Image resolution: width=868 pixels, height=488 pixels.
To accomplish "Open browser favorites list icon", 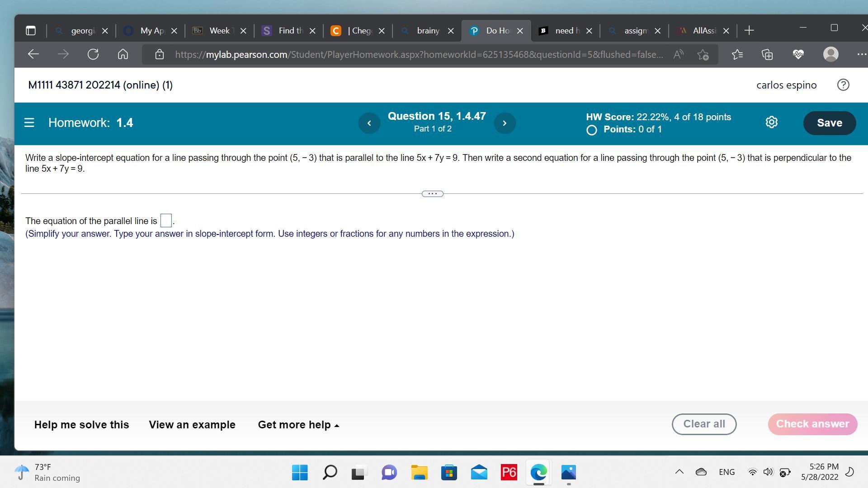I will tap(737, 55).
